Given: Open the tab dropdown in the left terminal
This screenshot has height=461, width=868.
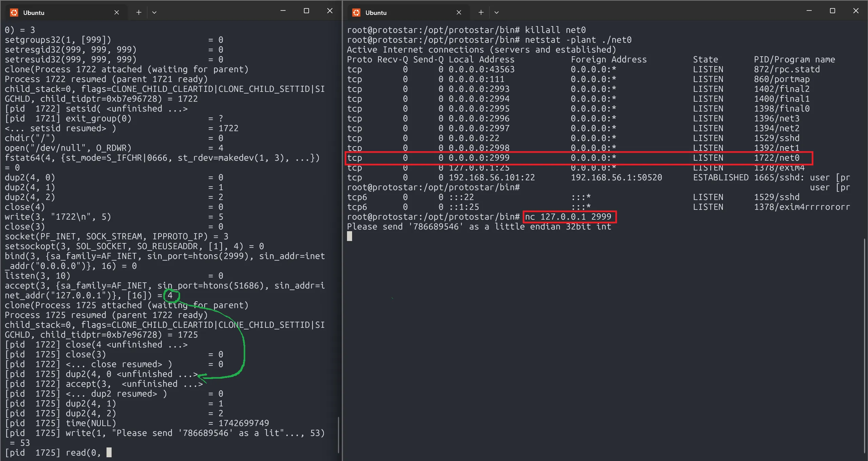Looking at the screenshot, I should click(154, 12).
